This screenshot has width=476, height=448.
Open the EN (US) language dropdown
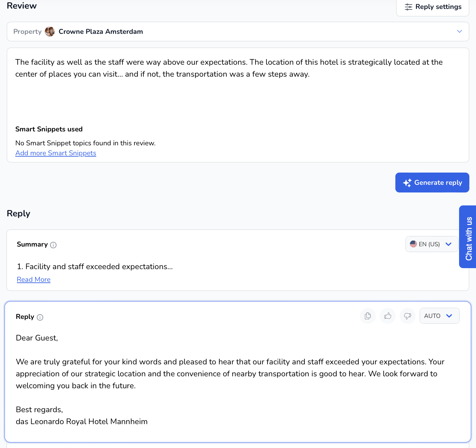432,244
